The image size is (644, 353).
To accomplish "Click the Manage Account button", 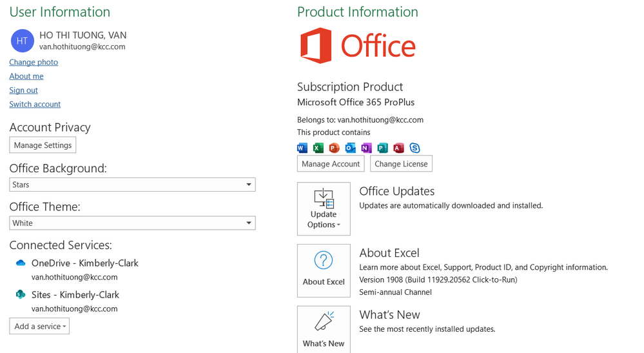I will coord(331,163).
